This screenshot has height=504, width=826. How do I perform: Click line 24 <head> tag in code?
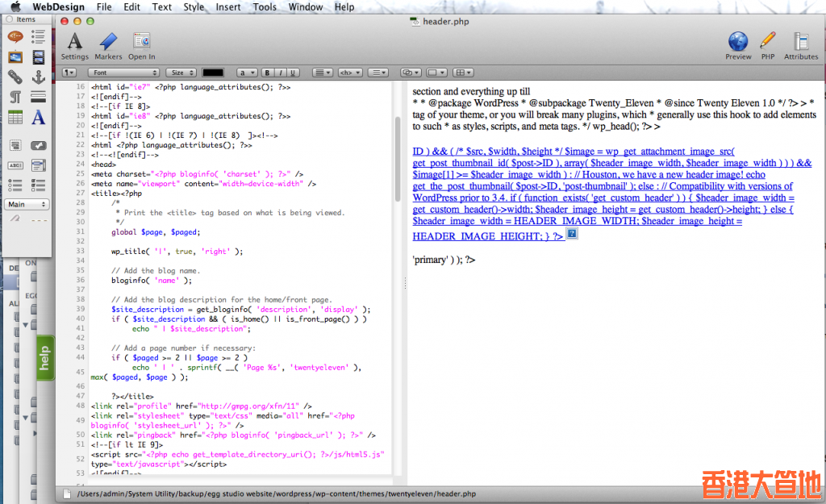click(103, 165)
